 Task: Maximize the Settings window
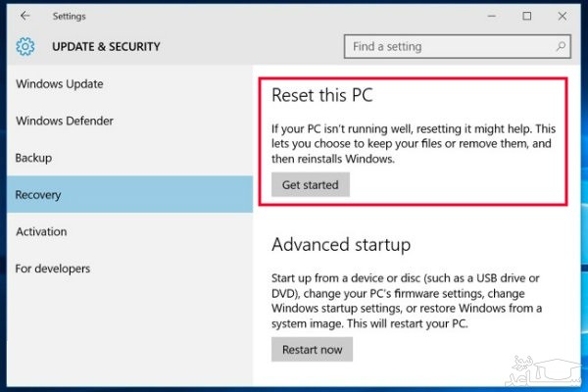tap(527, 16)
